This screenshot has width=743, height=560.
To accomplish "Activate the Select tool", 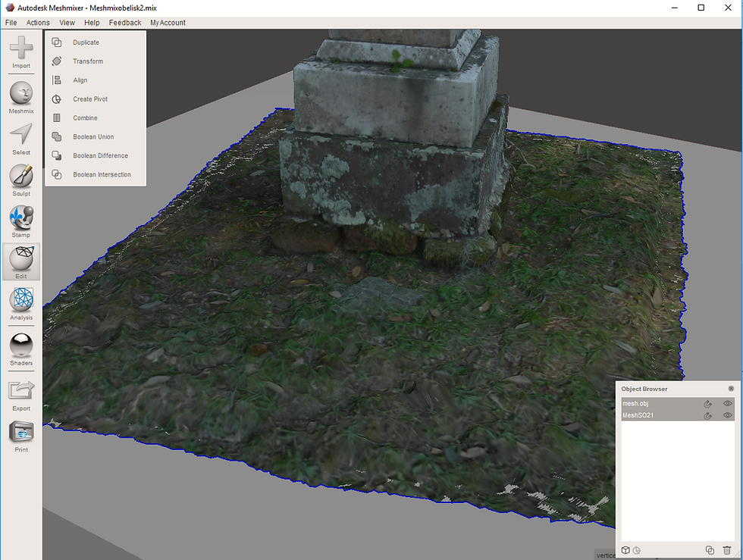I will pyautogui.click(x=21, y=139).
